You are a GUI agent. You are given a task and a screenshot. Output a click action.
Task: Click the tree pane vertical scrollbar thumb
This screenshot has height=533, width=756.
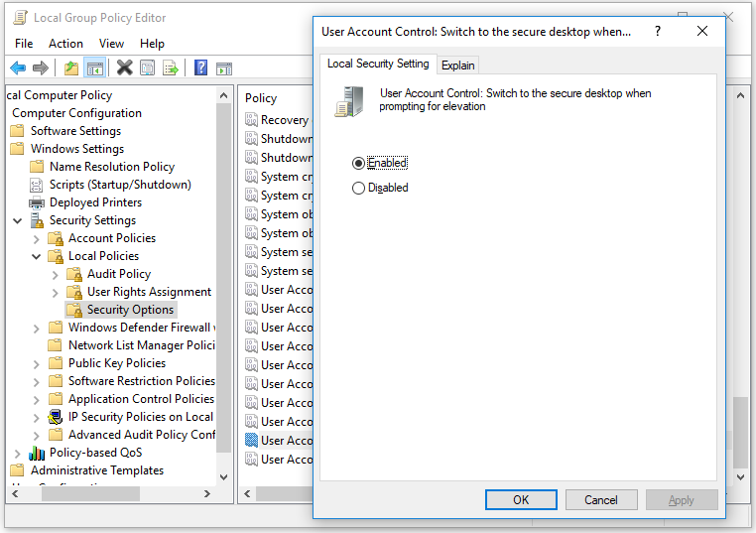coord(223,277)
